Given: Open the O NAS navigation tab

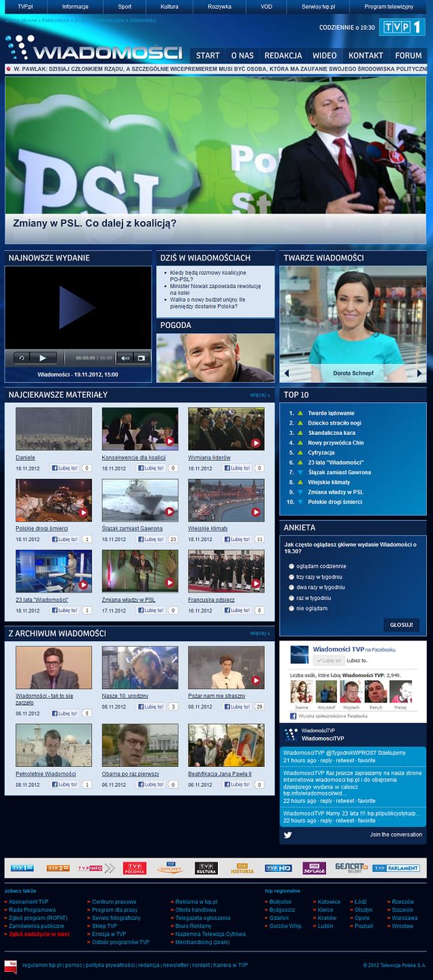Looking at the screenshot, I should [x=242, y=55].
